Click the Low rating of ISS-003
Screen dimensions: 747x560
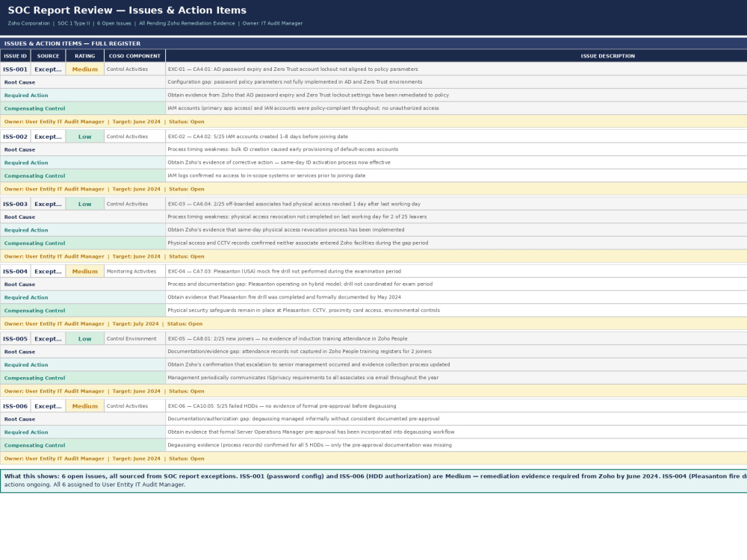(x=85, y=204)
